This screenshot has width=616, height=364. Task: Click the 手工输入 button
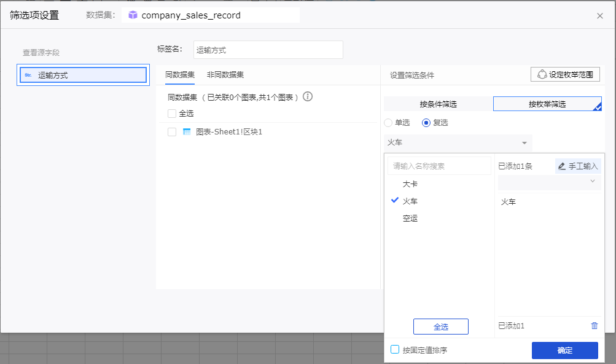(578, 166)
